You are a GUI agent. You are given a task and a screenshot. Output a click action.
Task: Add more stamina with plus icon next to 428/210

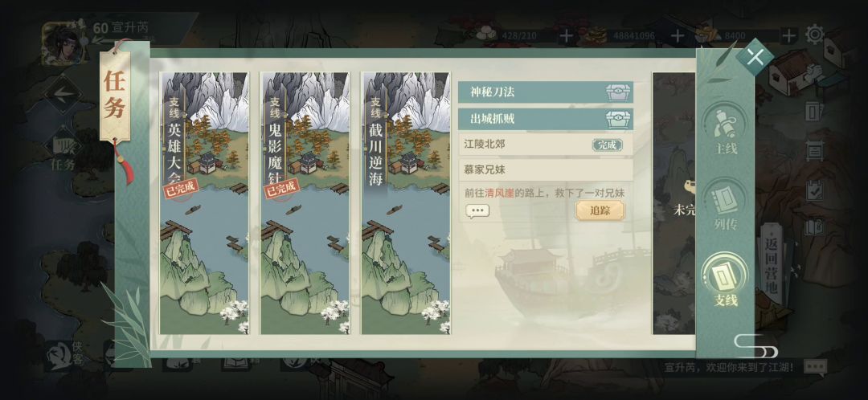pyautogui.click(x=566, y=36)
